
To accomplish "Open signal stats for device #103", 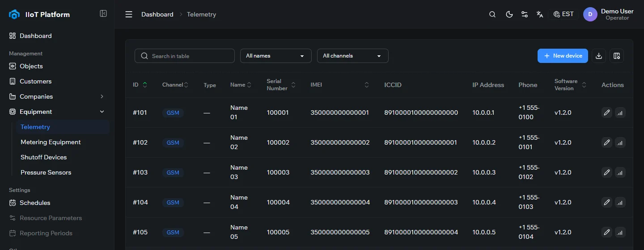I will coord(620,172).
